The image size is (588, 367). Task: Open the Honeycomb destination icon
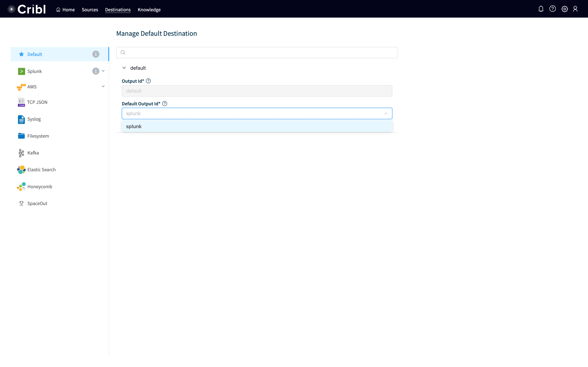(21, 187)
